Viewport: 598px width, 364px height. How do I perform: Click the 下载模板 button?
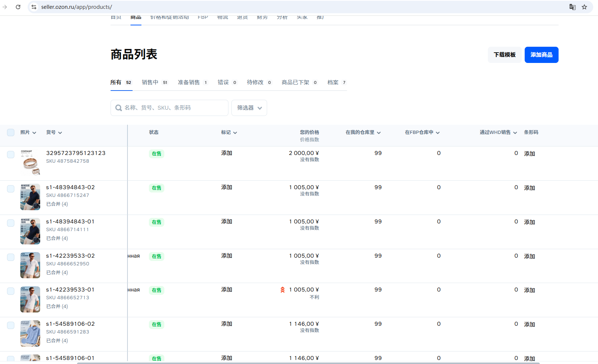tap(504, 55)
